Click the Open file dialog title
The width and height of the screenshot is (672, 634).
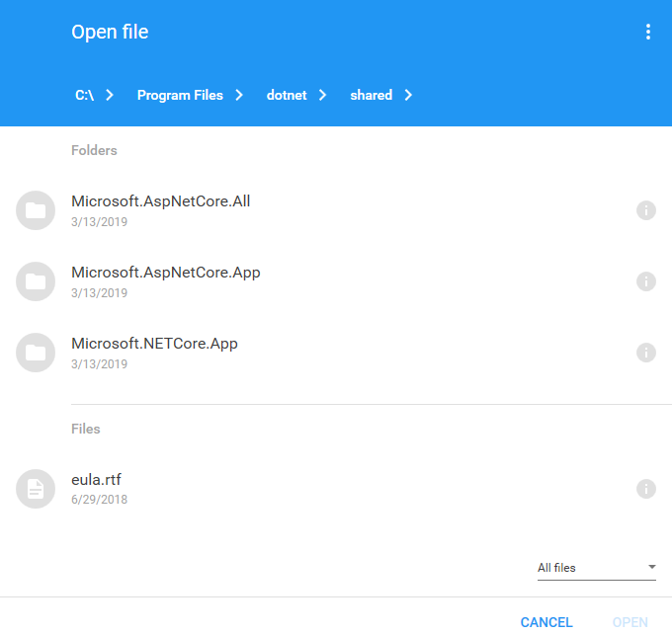tap(110, 33)
